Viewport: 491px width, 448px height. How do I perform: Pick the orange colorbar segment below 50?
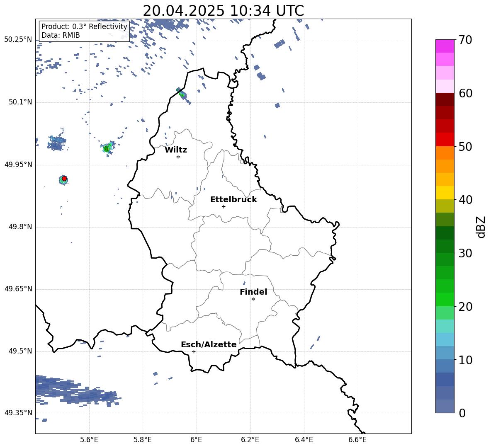point(445,153)
